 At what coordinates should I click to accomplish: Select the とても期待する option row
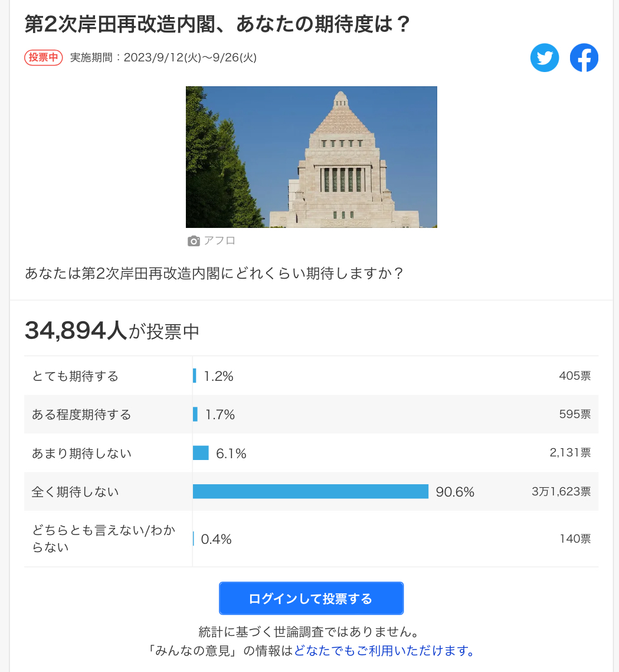[312, 376]
